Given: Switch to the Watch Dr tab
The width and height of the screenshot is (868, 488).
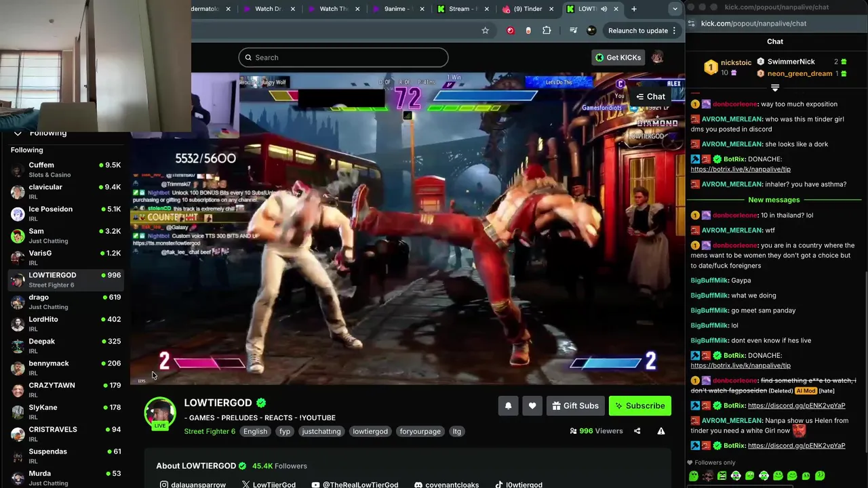Looking at the screenshot, I should 269,9.
